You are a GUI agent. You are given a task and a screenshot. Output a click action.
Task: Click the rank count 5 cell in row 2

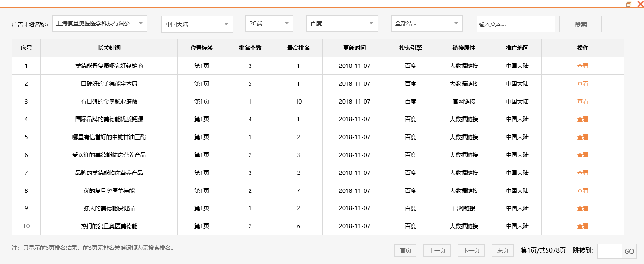click(250, 84)
